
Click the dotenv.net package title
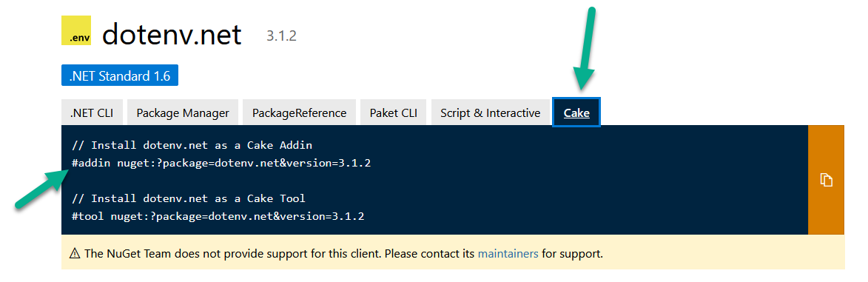click(x=172, y=34)
